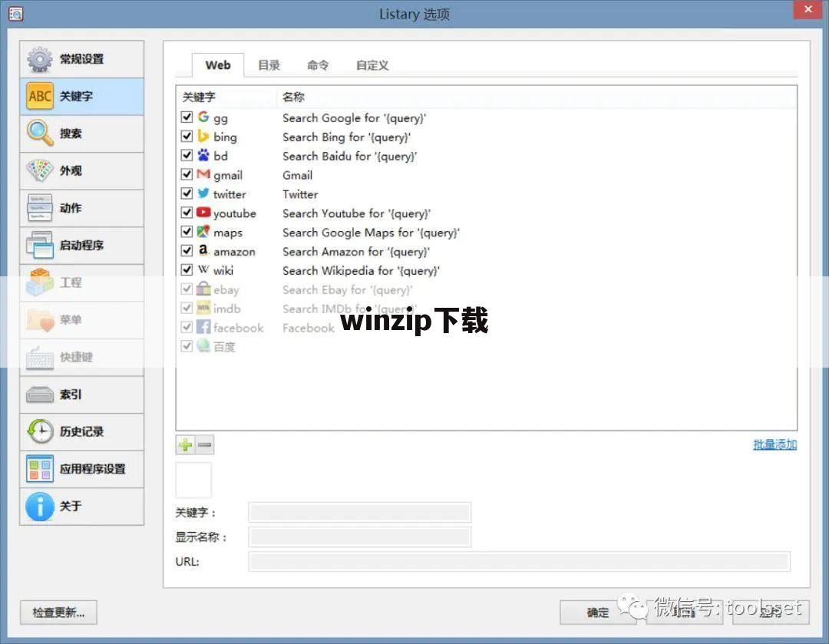
Task: Open the 启动程序 launch applications section
Action: (x=81, y=246)
